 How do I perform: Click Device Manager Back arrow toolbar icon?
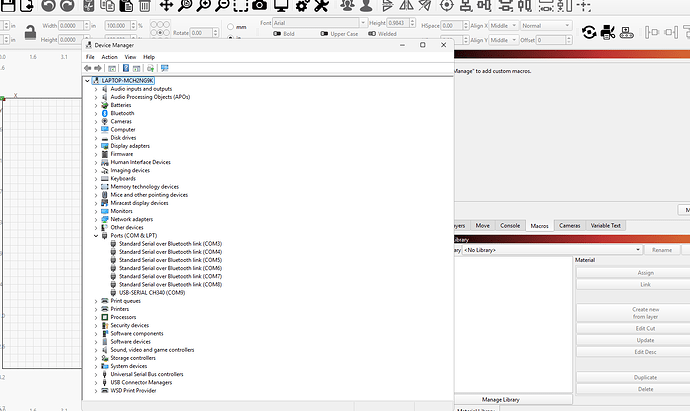point(88,68)
